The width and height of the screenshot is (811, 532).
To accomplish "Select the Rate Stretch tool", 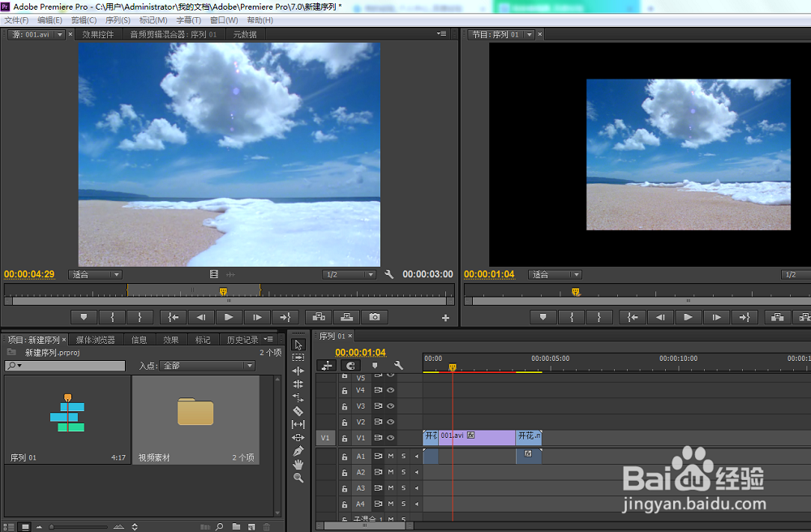I will pos(298,397).
